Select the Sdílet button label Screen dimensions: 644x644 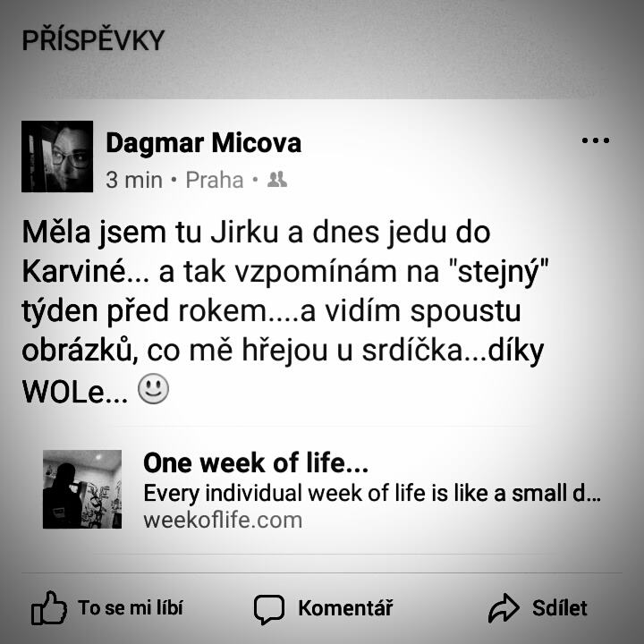[x=559, y=608]
